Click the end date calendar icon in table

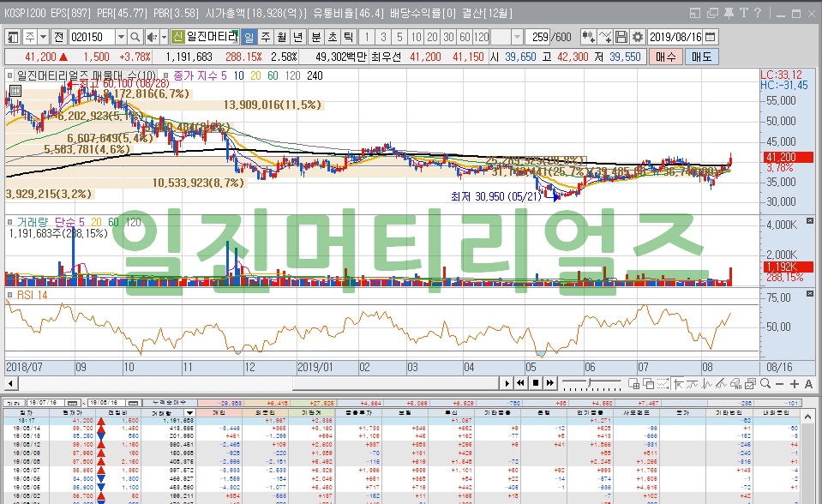135,403
